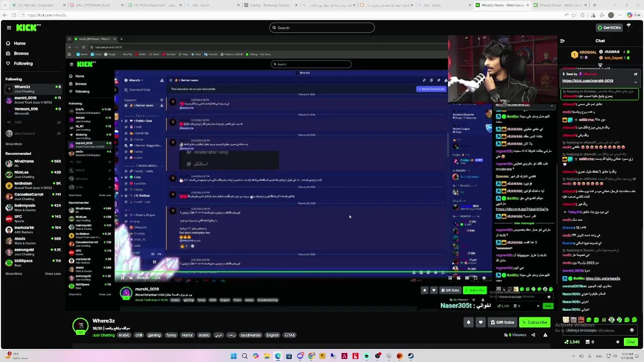Image resolution: width=644 pixels, height=362 pixels.
Task: Open UFC recommended channel
Action: click(x=33, y=219)
